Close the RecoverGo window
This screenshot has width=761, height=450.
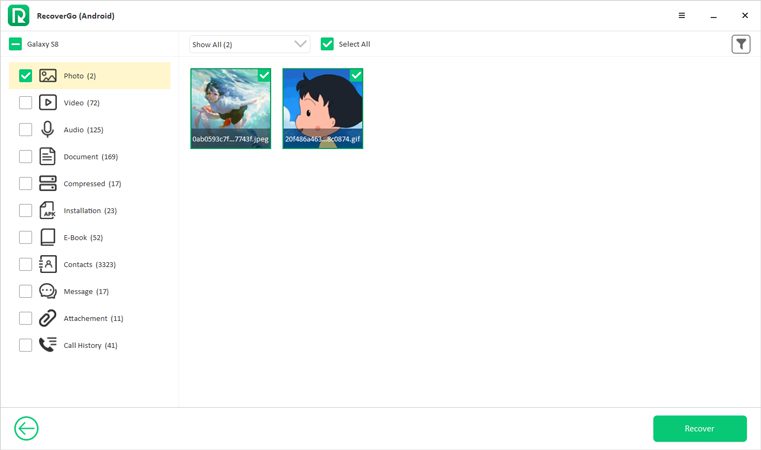coord(745,16)
